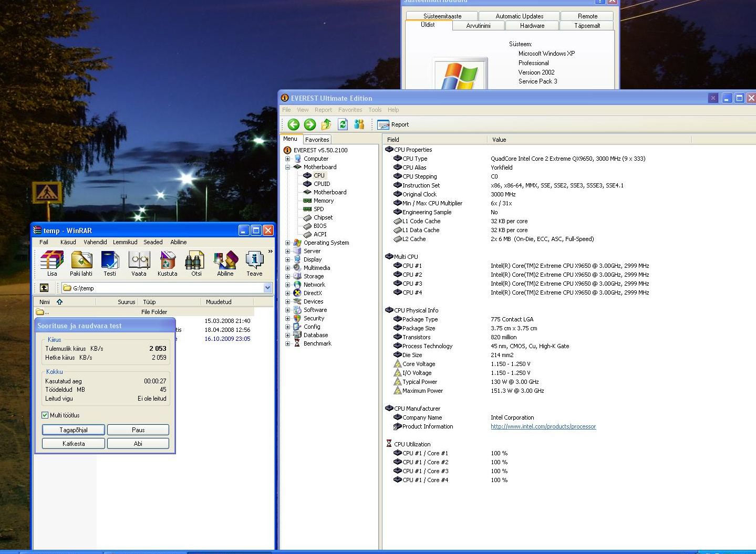Screen dimensions: 756x554
Task: Open WinRAR Käsud menu
Action: click(68, 242)
